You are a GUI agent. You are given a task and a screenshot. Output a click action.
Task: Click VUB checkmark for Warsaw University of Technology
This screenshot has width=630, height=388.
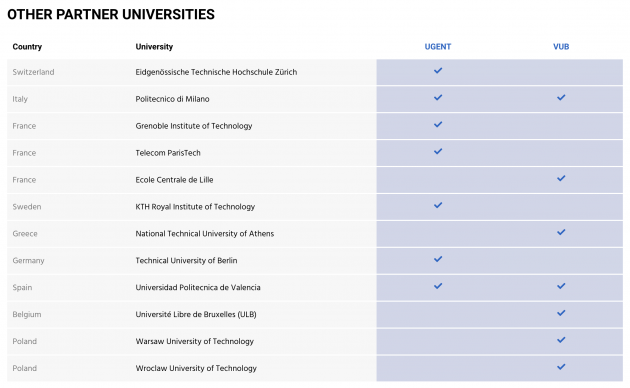click(561, 340)
